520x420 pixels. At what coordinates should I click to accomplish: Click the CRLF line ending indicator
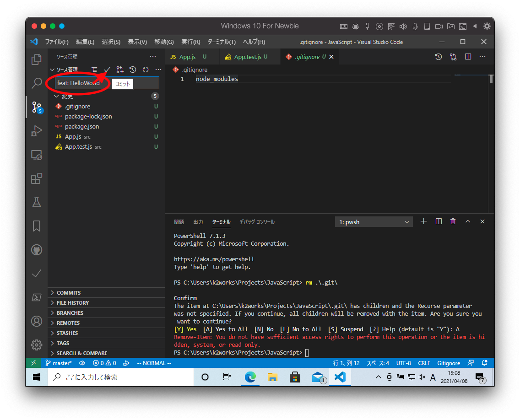424,363
